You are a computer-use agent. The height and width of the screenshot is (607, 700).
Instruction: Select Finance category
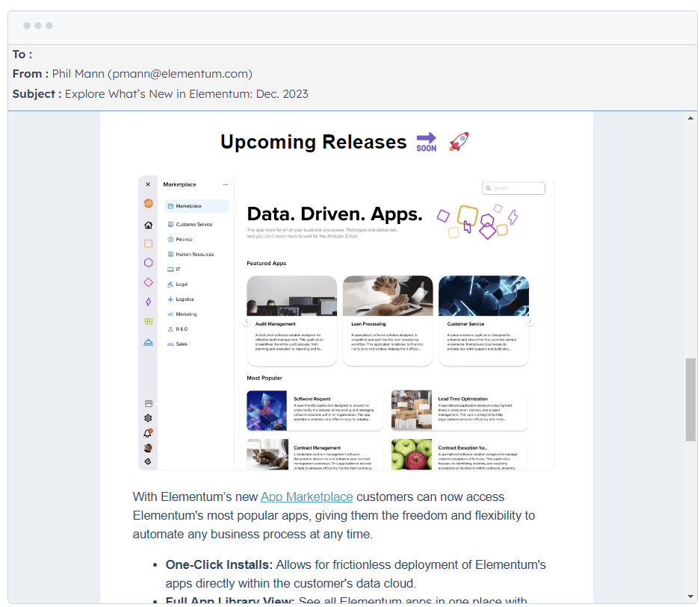coord(180,240)
